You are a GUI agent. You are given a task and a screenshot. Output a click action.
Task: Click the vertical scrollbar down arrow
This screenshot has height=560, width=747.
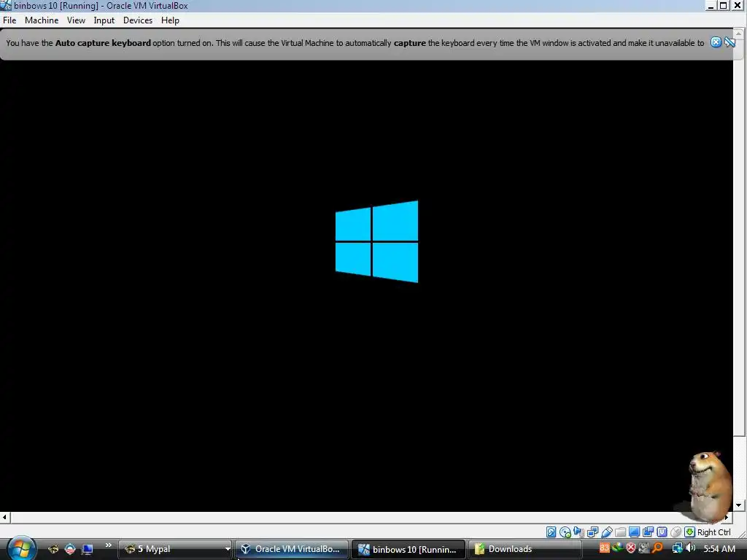pos(739,505)
